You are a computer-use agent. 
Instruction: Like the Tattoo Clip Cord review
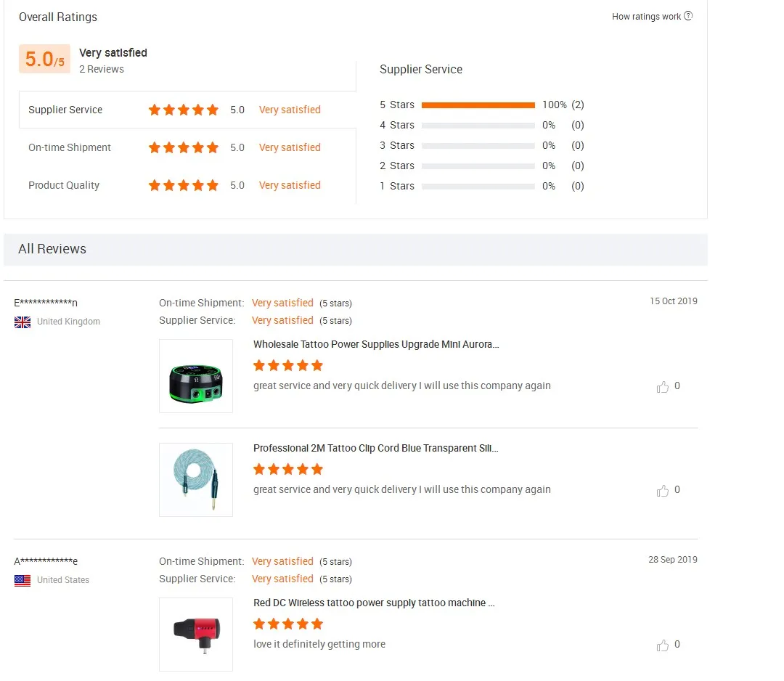[663, 491]
